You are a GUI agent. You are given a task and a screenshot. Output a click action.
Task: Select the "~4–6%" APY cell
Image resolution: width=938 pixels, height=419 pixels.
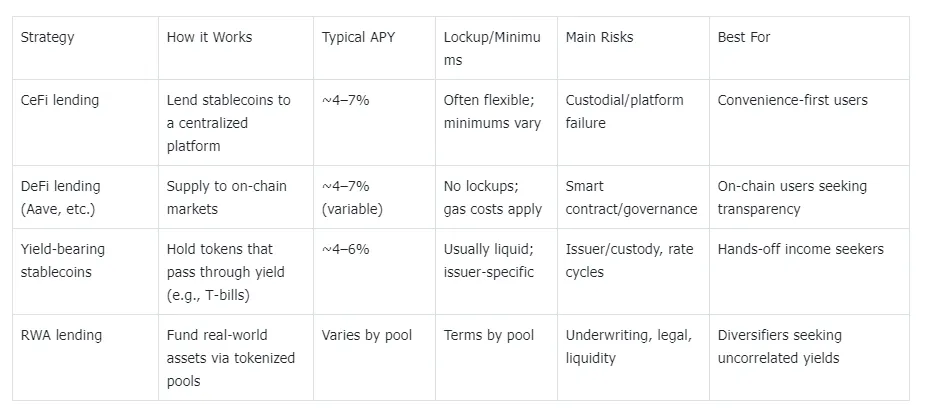(x=345, y=249)
